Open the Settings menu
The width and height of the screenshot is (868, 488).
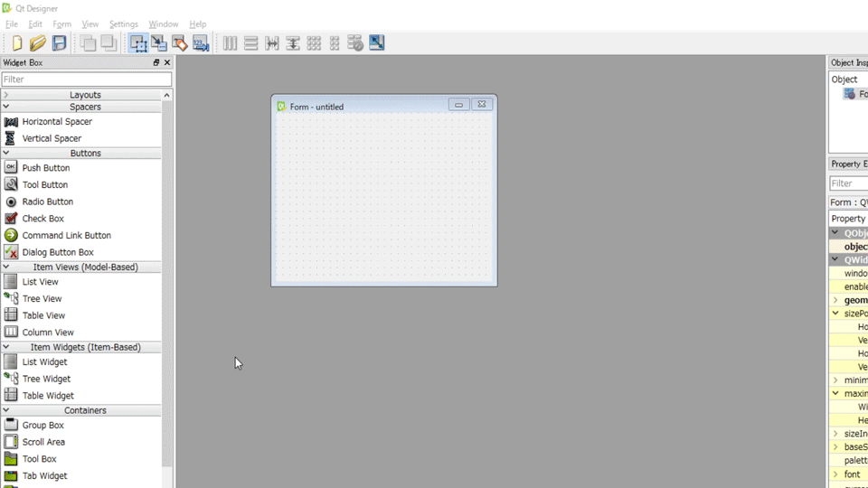(x=123, y=24)
